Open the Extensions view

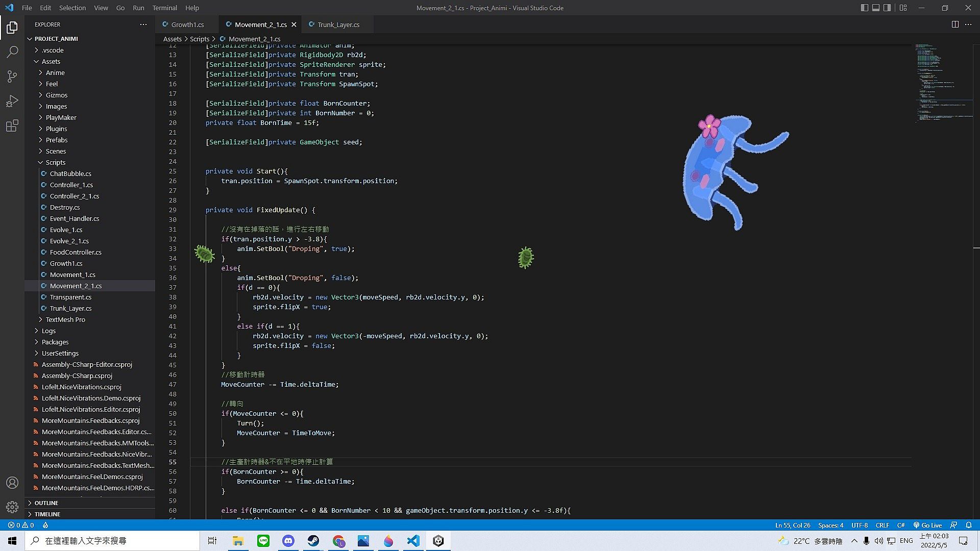12,126
